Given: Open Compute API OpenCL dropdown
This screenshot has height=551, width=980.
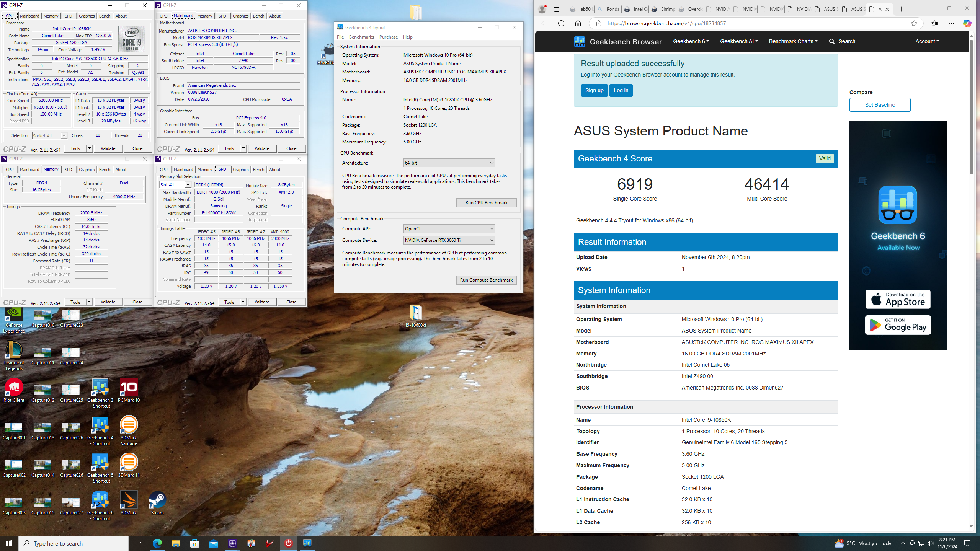Looking at the screenshot, I should click(449, 229).
